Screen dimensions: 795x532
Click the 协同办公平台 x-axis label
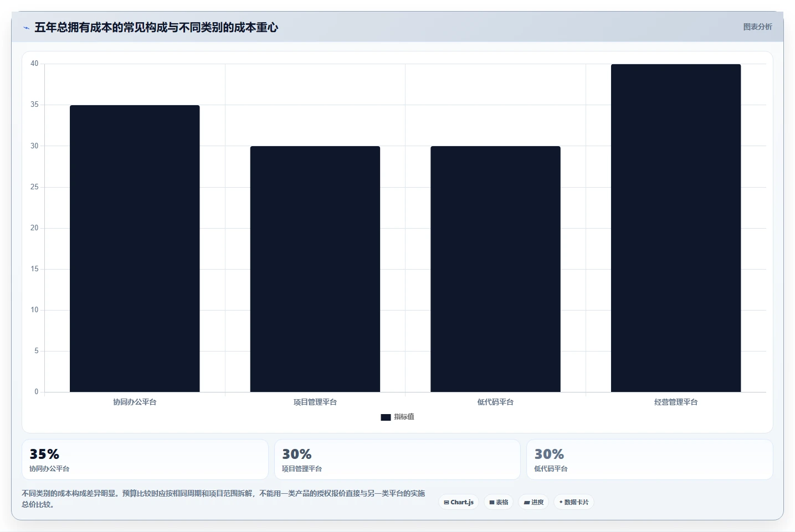[x=135, y=402]
